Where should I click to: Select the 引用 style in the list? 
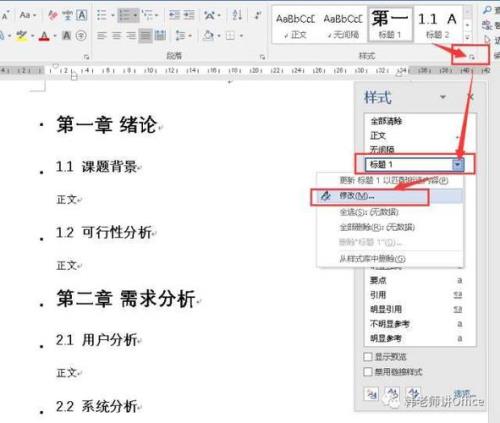pos(420,295)
